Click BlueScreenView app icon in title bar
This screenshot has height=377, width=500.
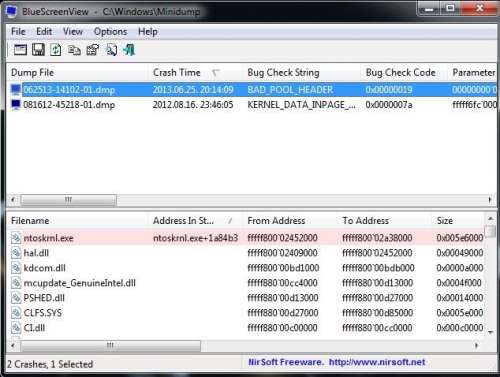(x=12, y=12)
